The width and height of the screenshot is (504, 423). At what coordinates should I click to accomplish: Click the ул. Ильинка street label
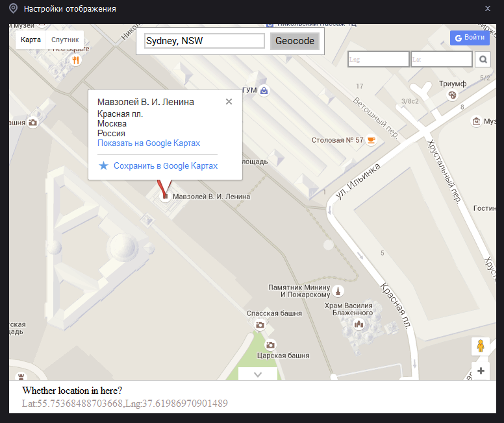click(357, 182)
